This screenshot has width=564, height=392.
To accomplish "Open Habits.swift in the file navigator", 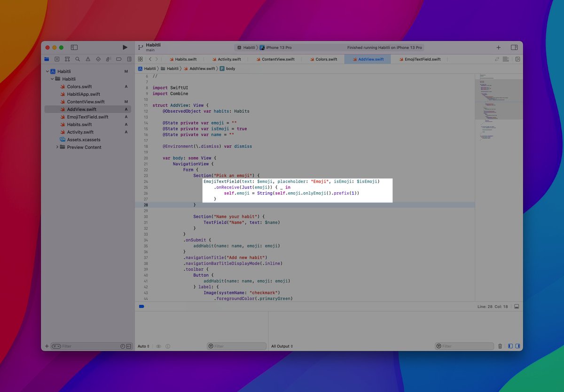I will click(x=79, y=125).
